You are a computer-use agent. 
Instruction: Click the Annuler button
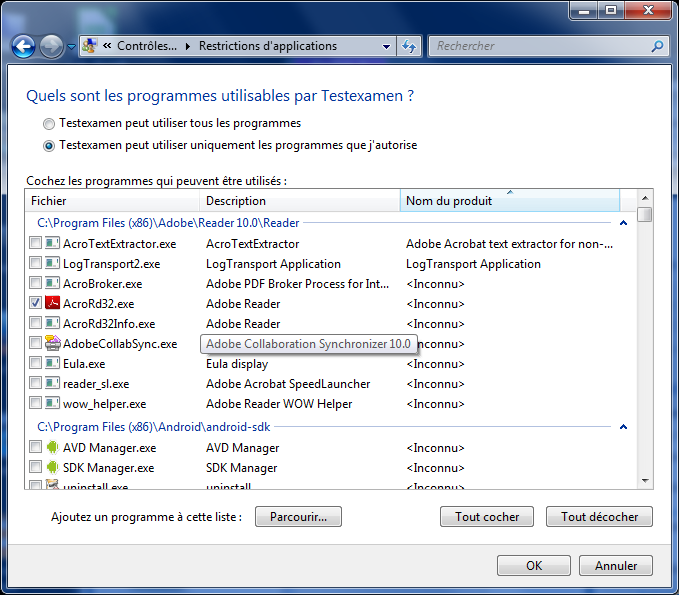click(x=616, y=566)
